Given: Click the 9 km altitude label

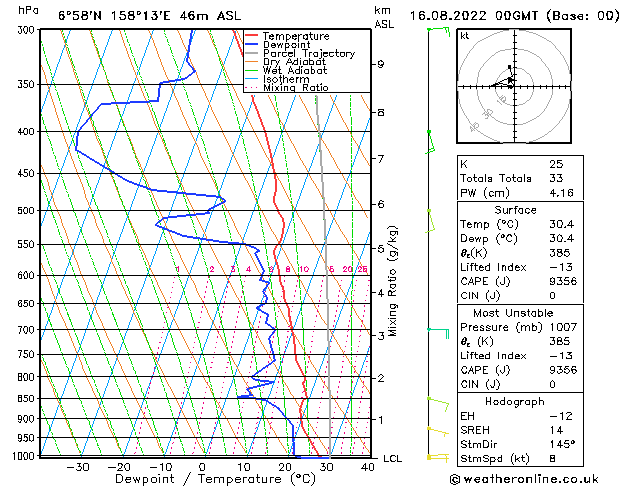Looking at the screenshot, I should click(381, 64).
